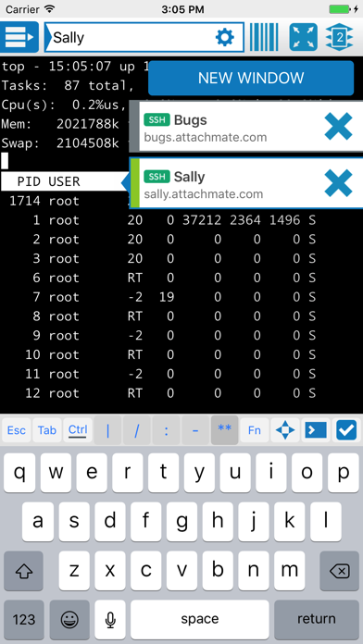Tap the return key
The image size is (363, 644).
317,619
